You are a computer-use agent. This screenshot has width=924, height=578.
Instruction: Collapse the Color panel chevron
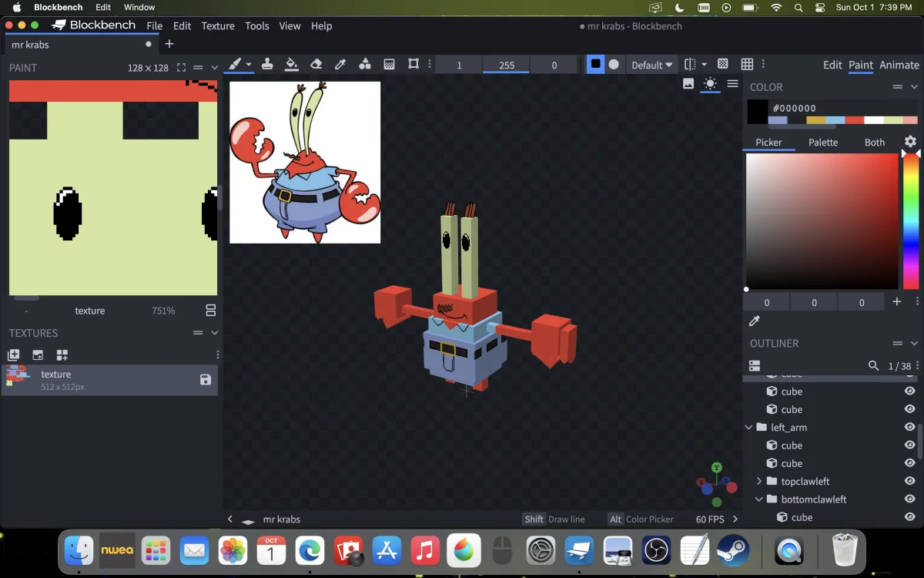click(x=914, y=87)
